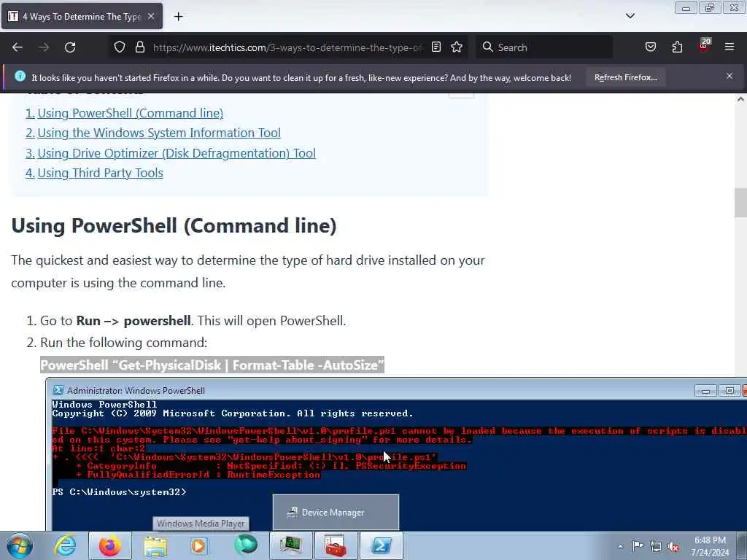Viewport: 747px width, 560px height.
Task: Open a new tab with plus button
Action: [x=178, y=17]
